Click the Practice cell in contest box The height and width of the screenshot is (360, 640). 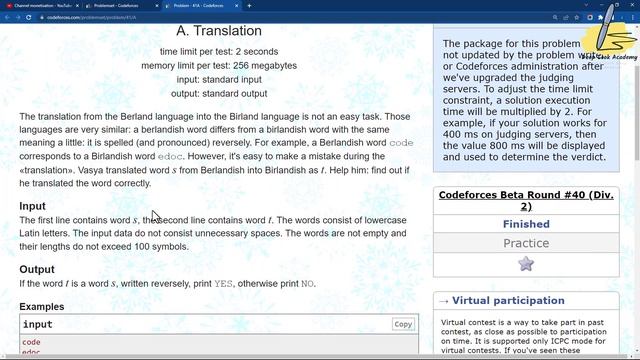pyautogui.click(x=526, y=243)
